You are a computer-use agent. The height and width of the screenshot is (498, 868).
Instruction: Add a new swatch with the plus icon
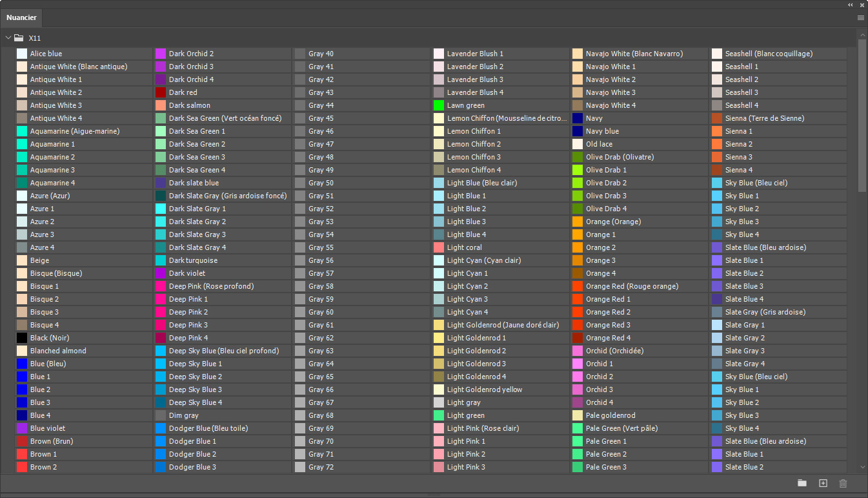click(x=823, y=482)
